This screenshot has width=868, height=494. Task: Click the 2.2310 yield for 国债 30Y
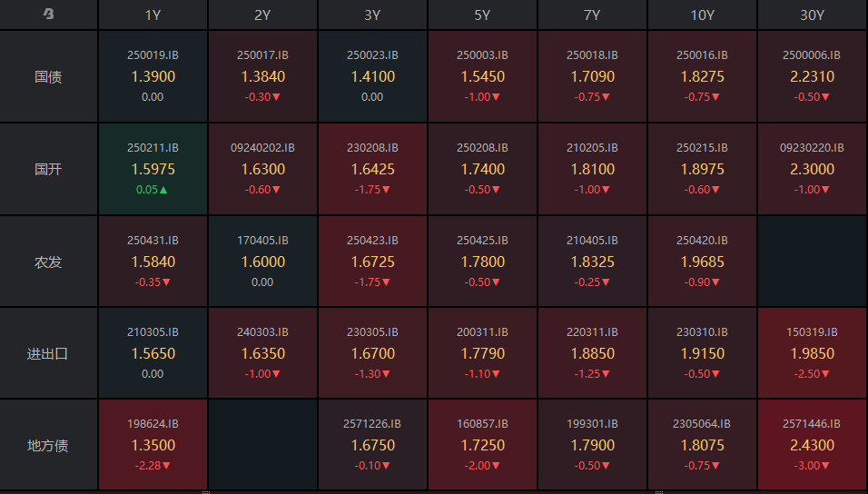coord(813,77)
